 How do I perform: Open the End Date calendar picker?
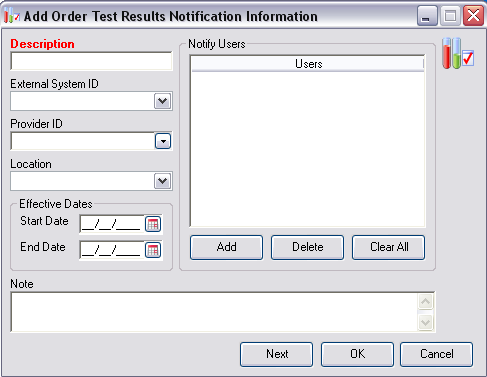(x=153, y=250)
